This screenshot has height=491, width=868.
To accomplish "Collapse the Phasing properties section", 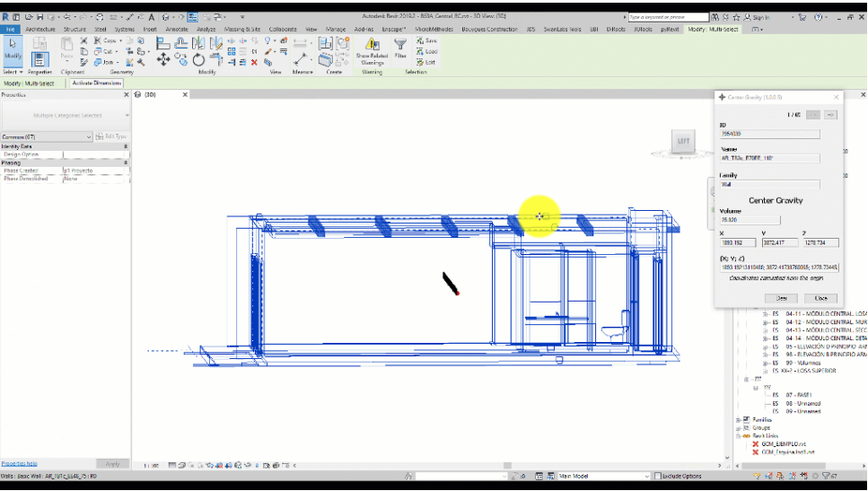I will [x=126, y=162].
